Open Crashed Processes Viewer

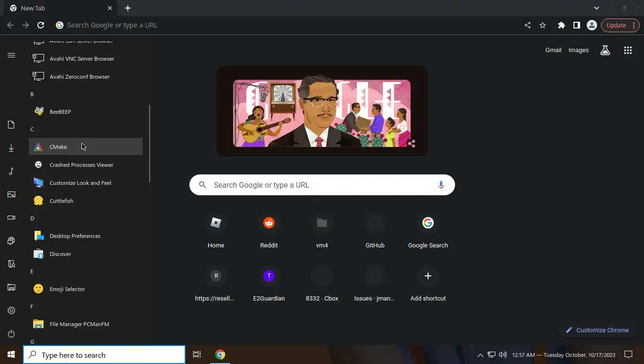86,164
